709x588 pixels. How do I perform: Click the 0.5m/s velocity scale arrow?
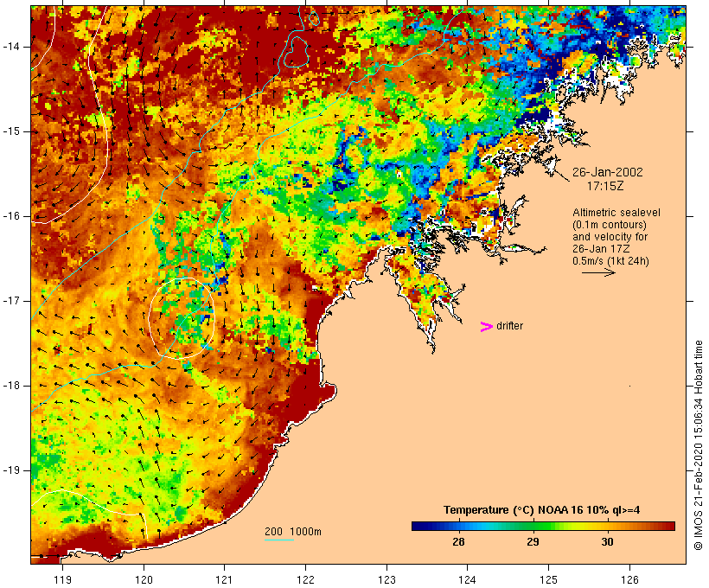coord(598,272)
